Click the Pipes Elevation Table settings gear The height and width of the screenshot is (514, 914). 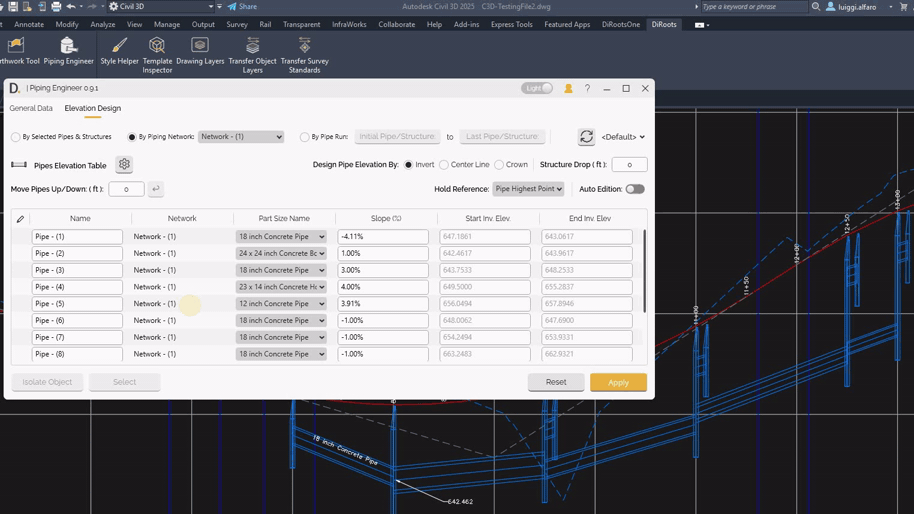(124, 165)
